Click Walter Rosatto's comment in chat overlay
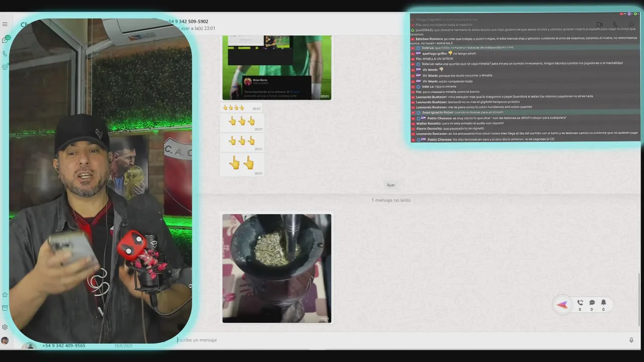Image resolution: width=644 pixels, height=362 pixels. click(x=457, y=123)
